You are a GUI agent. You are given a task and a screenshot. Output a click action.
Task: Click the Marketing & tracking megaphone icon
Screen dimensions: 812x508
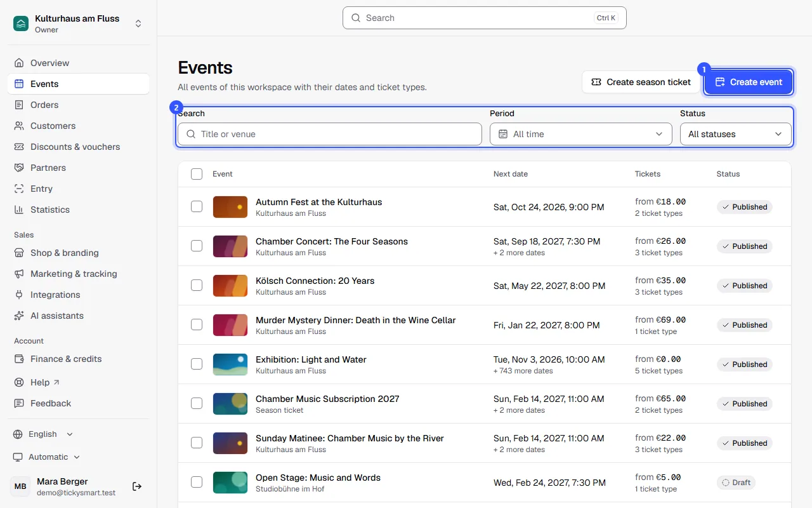(x=19, y=274)
